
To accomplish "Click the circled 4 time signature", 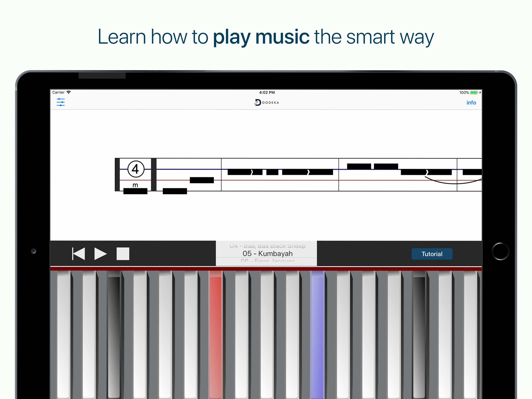I will [x=136, y=169].
